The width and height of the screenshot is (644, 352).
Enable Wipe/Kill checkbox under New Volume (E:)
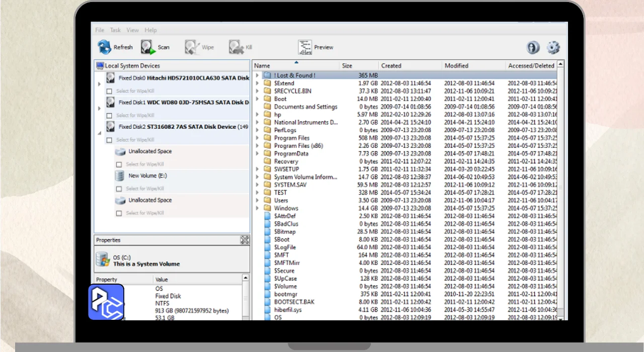tap(119, 189)
